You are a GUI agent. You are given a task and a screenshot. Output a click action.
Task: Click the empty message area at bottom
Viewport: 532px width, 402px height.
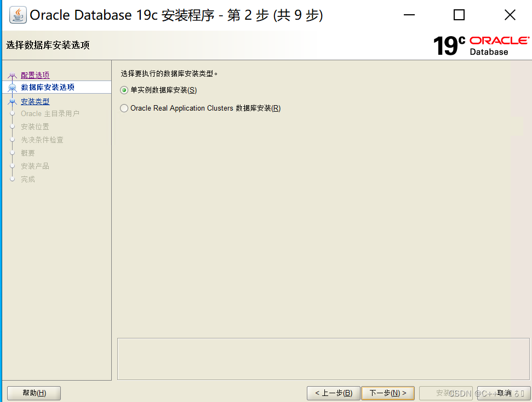[x=323, y=359]
